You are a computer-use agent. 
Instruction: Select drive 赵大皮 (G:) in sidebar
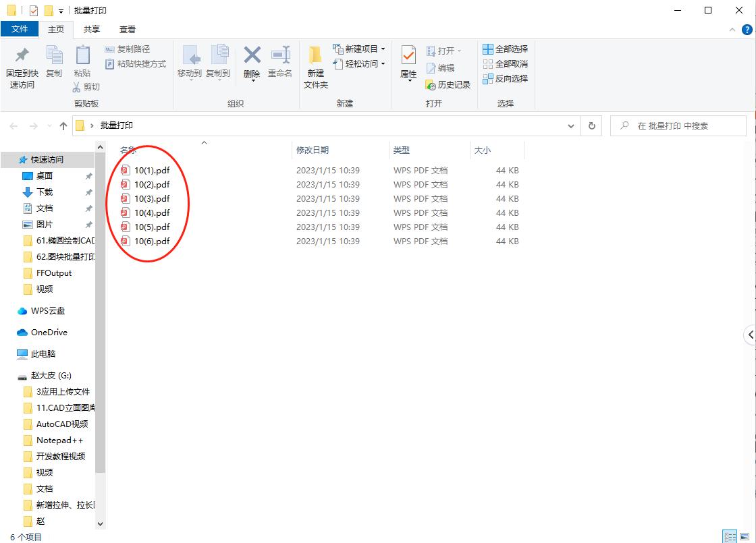tap(51, 375)
